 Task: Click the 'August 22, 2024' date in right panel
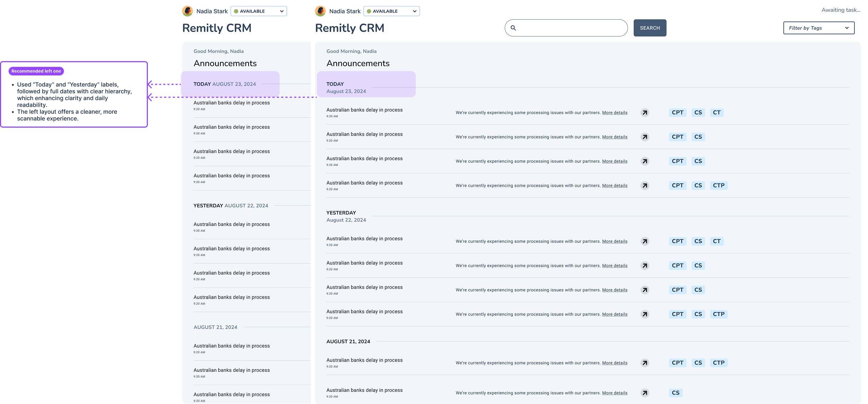pos(346,220)
